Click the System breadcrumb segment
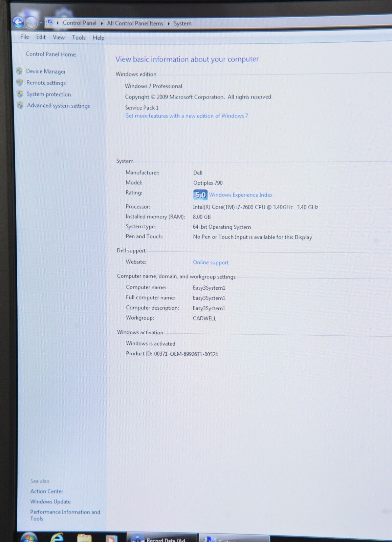This screenshot has height=542, width=392. coord(183,23)
